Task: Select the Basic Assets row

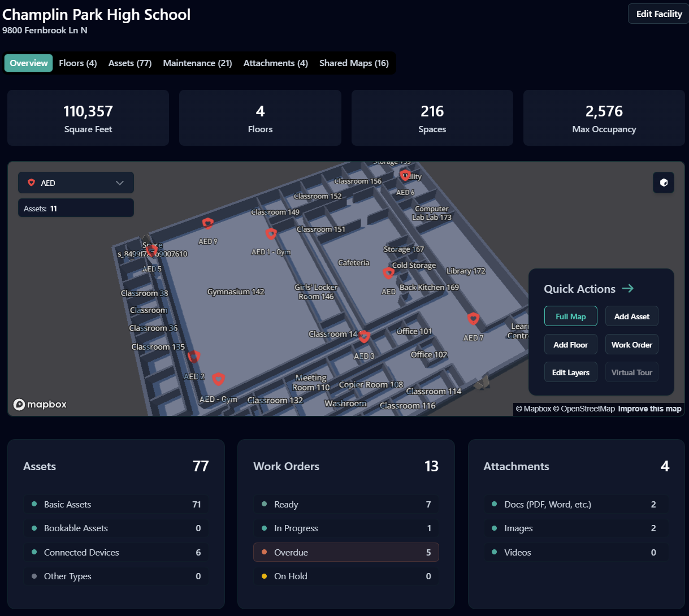Action: point(116,504)
